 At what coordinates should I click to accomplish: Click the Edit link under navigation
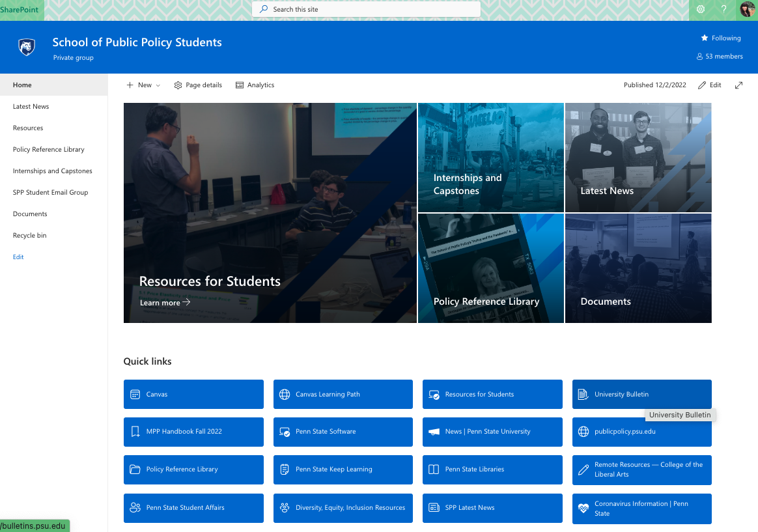tap(18, 257)
